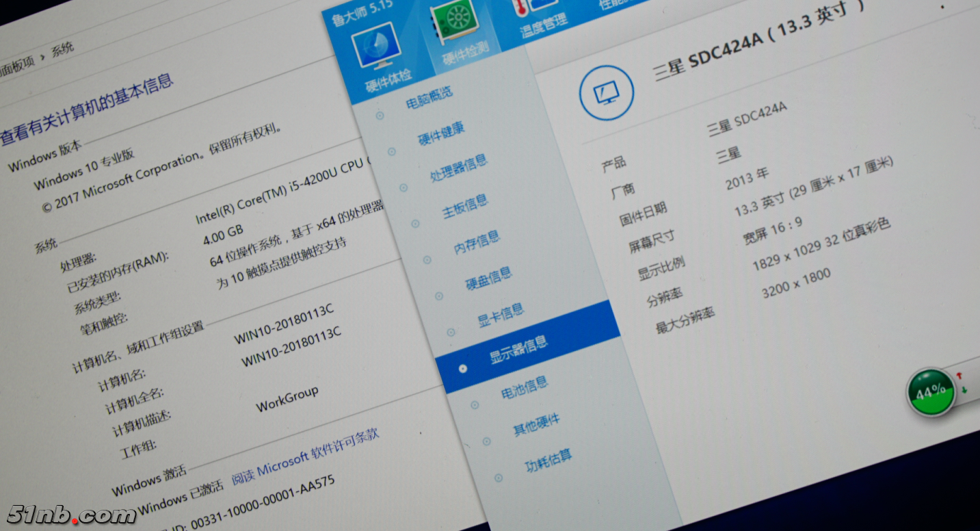
Task: Show 其他硬件 list
Action: (x=536, y=424)
